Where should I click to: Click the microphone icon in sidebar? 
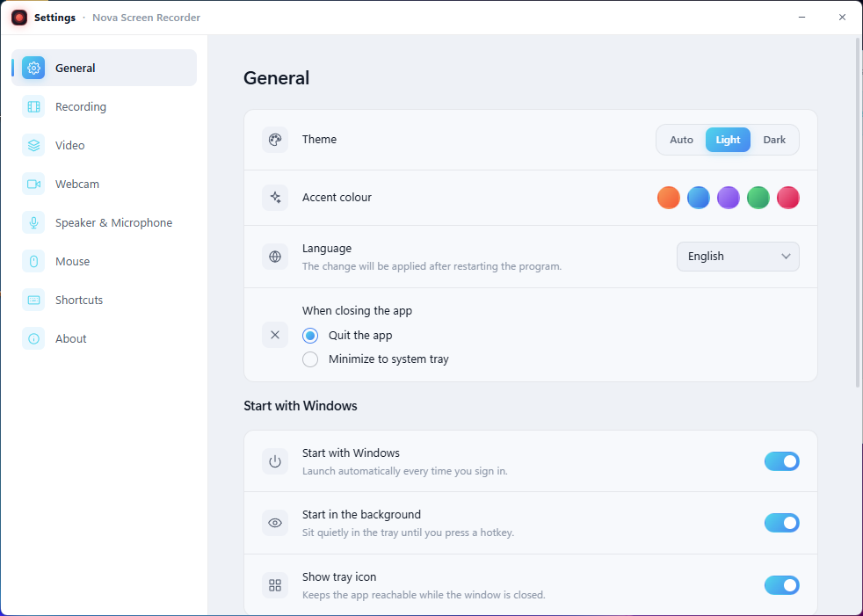click(x=33, y=222)
